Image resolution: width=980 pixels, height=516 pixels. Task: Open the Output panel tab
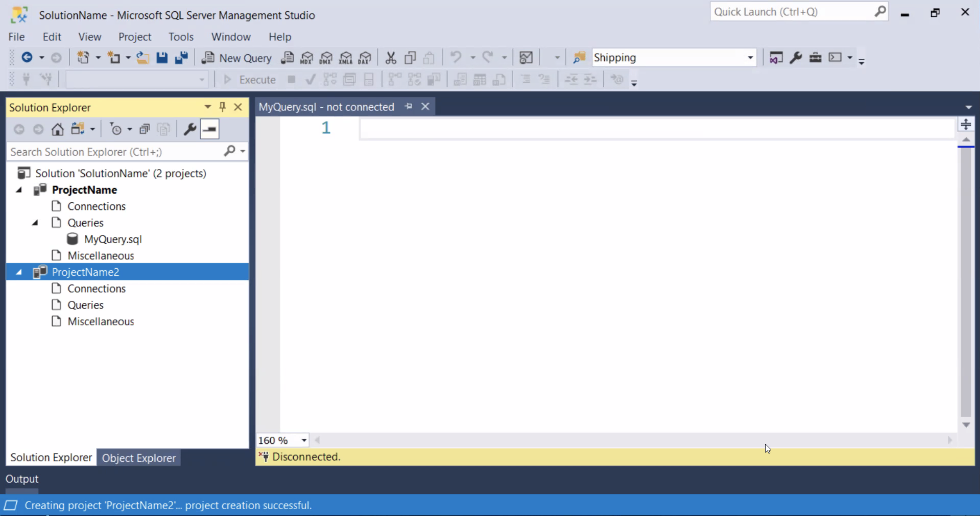click(22, 479)
